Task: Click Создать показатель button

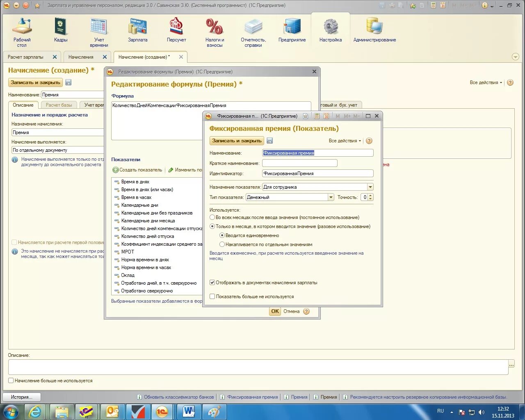Action: [137, 170]
